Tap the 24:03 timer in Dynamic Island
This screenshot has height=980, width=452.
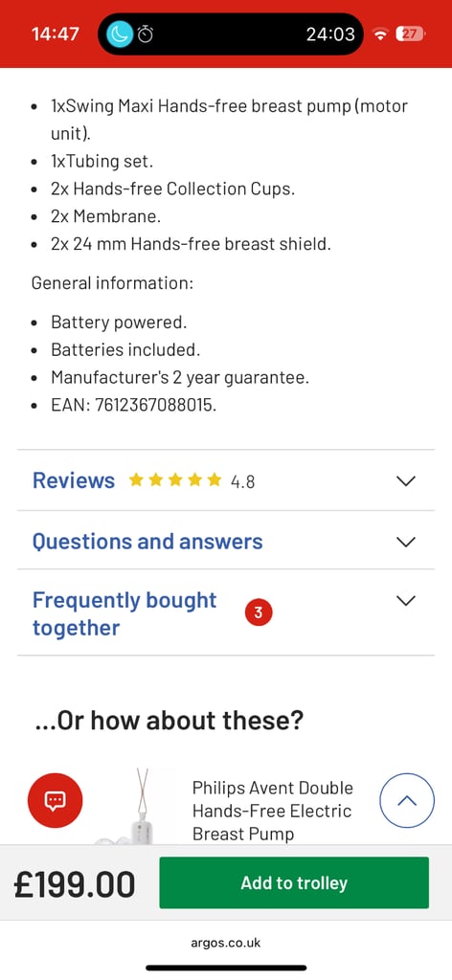[x=330, y=33]
